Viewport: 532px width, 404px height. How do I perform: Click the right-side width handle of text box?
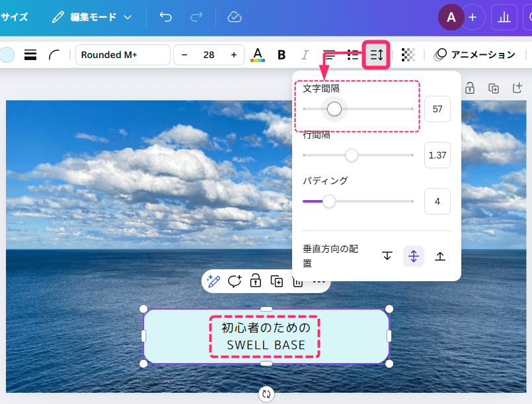(389, 336)
